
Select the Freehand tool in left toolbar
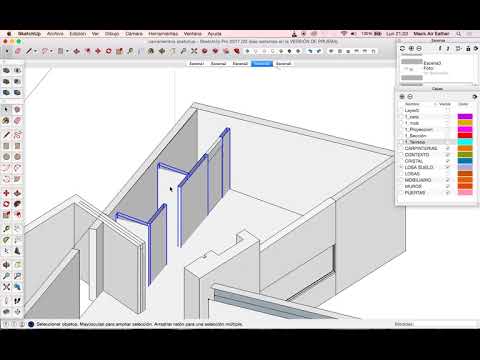point(17,135)
